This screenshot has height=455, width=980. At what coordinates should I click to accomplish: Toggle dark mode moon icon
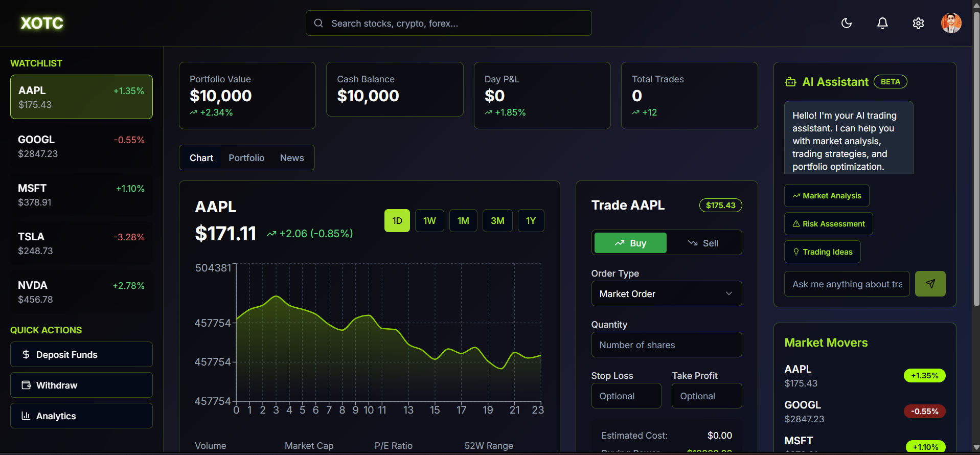pyautogui.click(x=847, y=23)
